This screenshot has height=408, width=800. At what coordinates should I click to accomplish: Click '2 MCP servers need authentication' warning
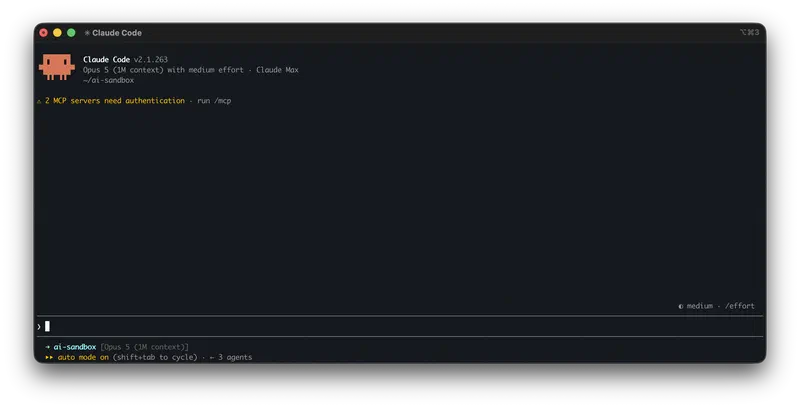(x=115, y=101)
